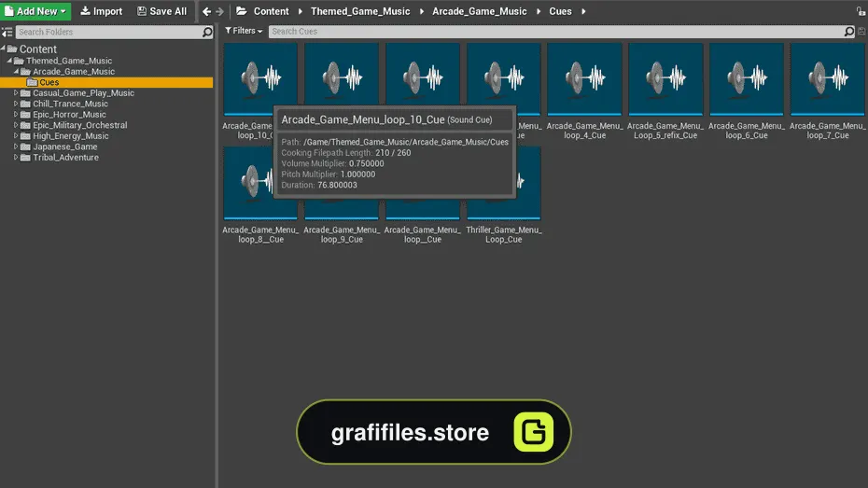The height and width of the screenshot is (488, 868).
Task: Expand breadcrumb arrow after Themed_Game_Music
Action: coord(422,11)
